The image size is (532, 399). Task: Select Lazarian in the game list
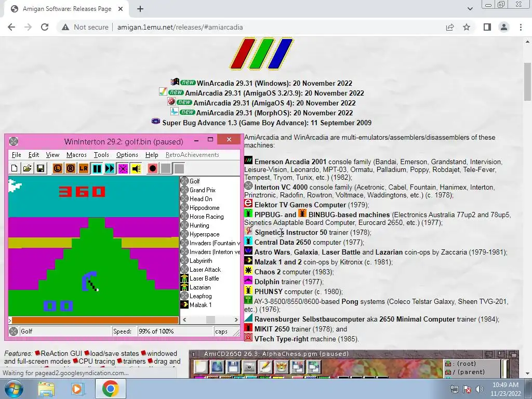click(200, 287)
